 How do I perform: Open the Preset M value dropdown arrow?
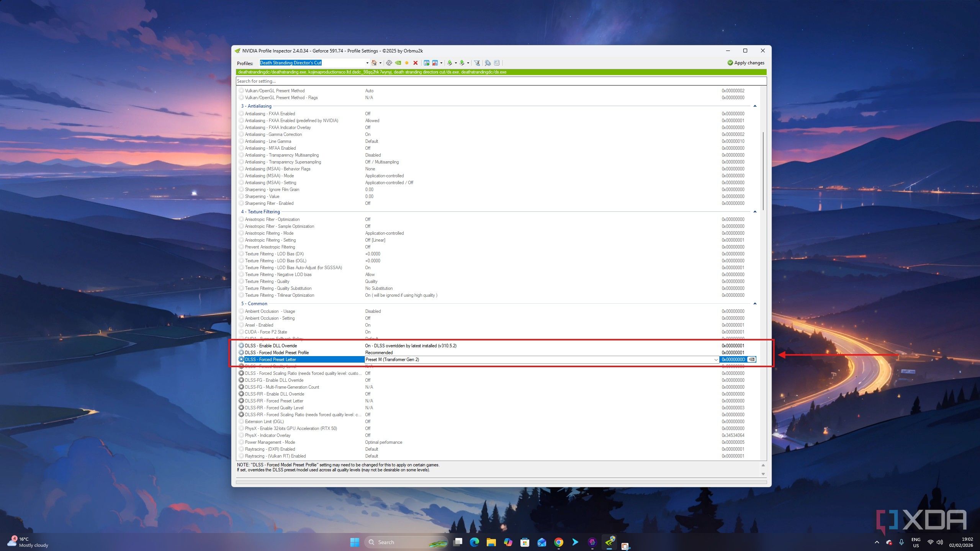coord(716,360)
